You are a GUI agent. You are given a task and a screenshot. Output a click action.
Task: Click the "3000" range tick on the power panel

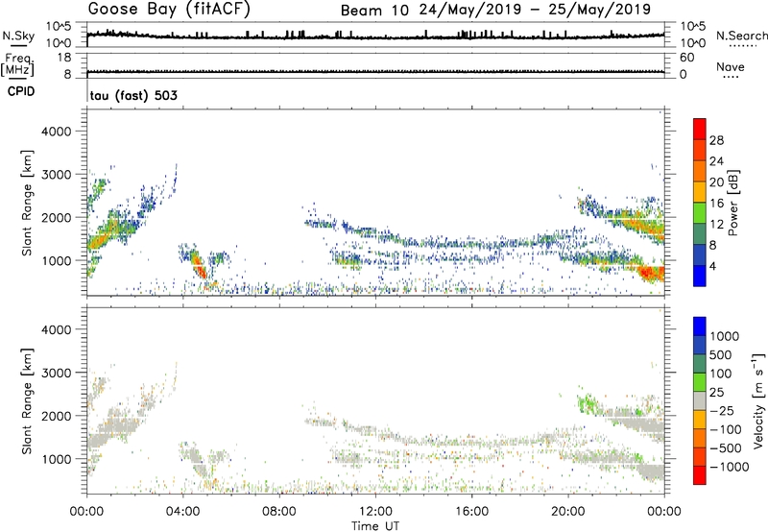tap(57, 175)
